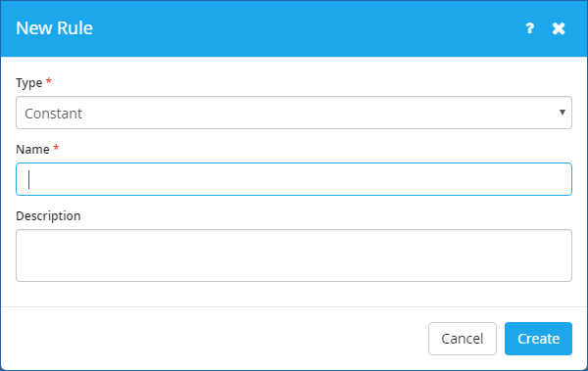Click the red asterisk beside Name
The height and width of the screenshot is (371, 588).
coord(56,147)
